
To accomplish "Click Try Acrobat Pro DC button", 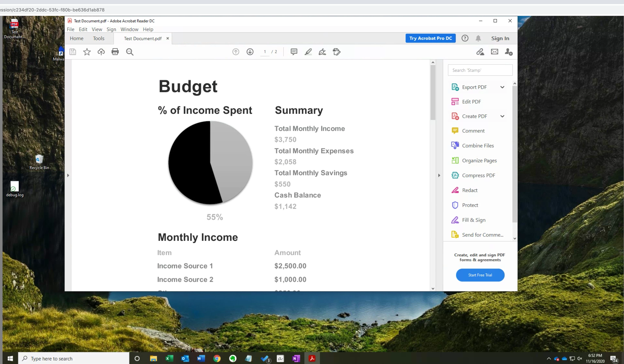I will (430, 38).
